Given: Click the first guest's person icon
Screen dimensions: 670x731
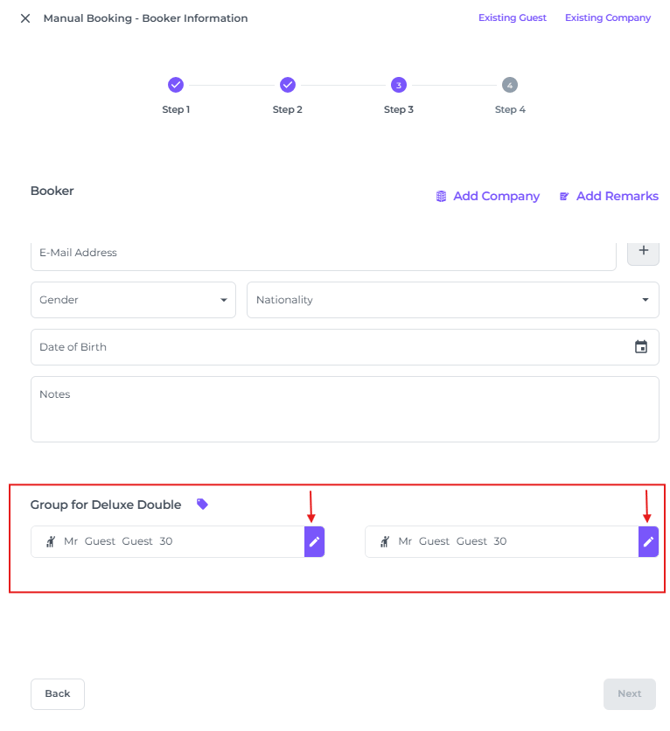Looking at the screenshot, I should [x=50, y=541].
